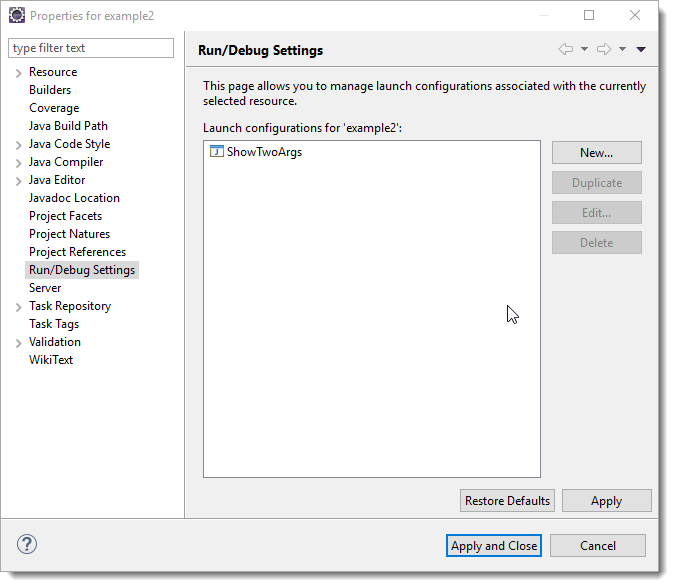
Task: Click the Apply button
Action: click(x=607, y=501)
